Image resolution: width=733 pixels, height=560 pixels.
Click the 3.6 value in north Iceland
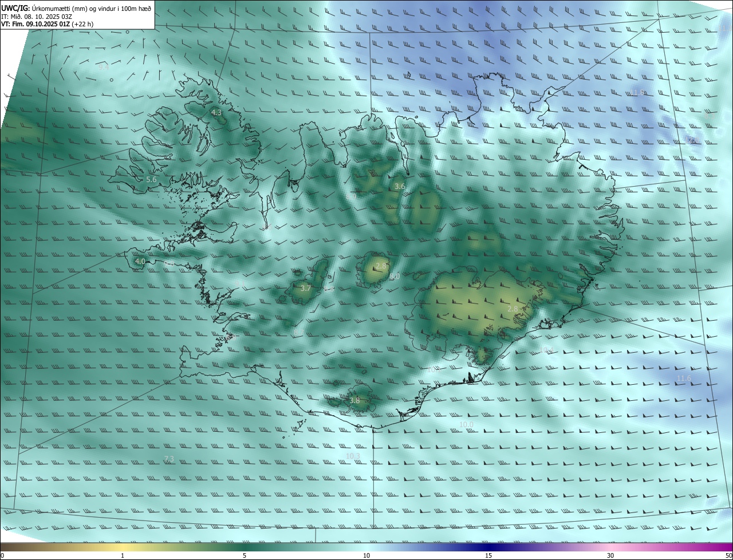pyautogui.click(x=400, y=186)
